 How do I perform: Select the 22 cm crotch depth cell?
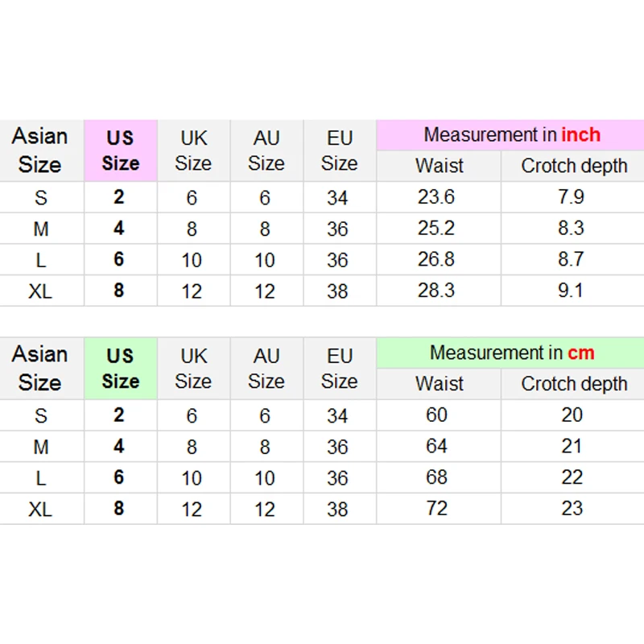click(x=572, y=477)
